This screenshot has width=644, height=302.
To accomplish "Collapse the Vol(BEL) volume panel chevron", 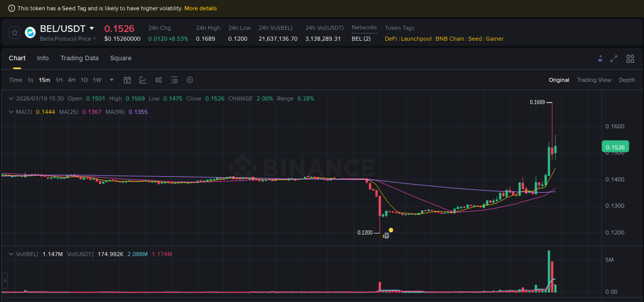I will pos(10,254).
